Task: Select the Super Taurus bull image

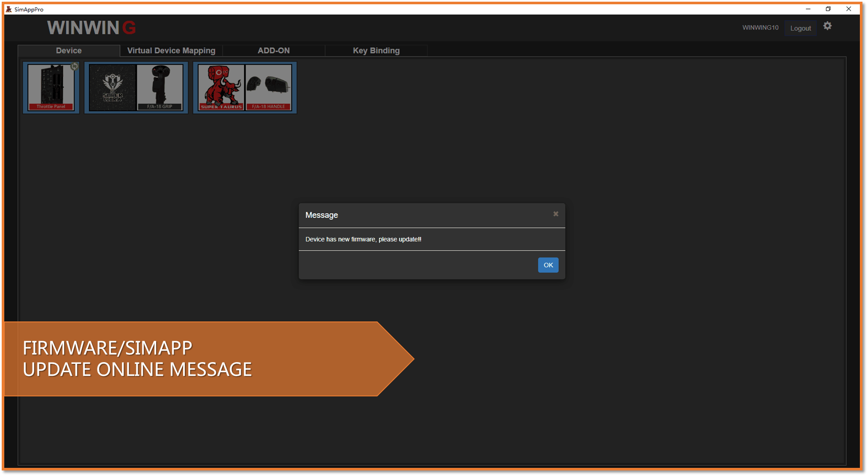Action: (221, 87)
